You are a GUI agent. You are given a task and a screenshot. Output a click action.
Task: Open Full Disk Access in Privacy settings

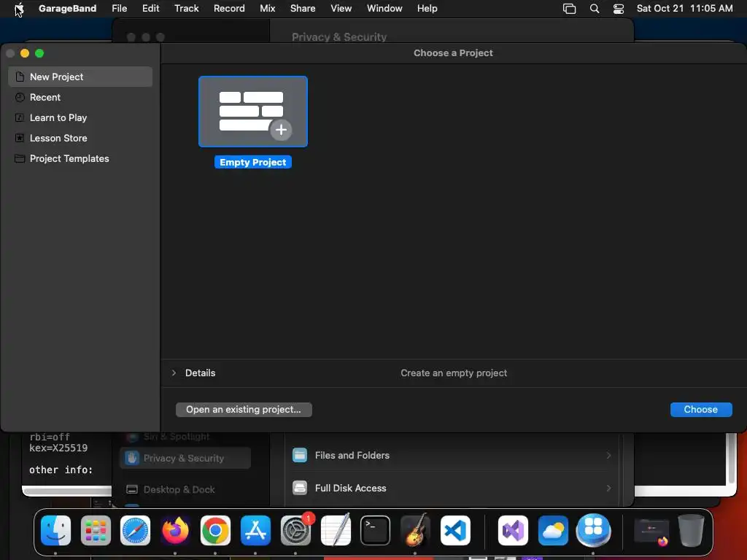(x=451, y=488)
